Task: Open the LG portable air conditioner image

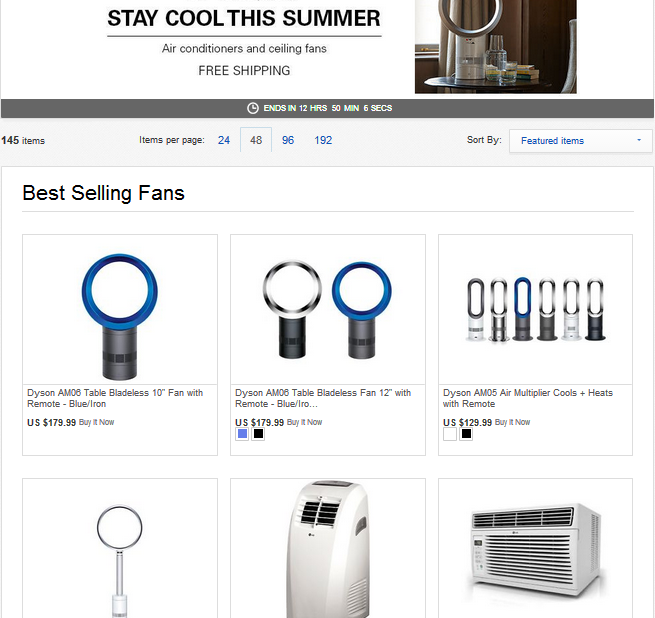Action: pos(328,549)
